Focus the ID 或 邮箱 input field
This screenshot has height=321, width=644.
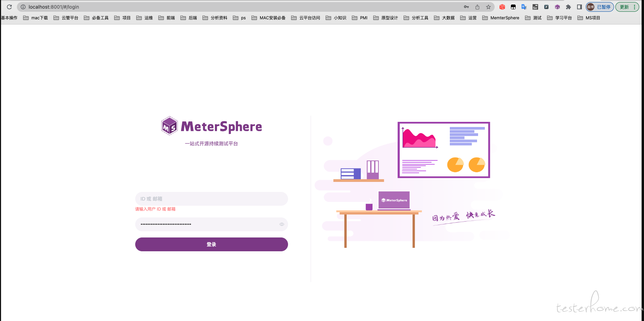211,199
